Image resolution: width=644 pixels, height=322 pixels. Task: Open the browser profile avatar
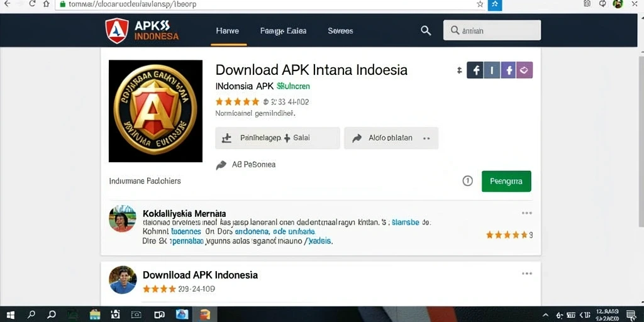(x=618, y=4)
